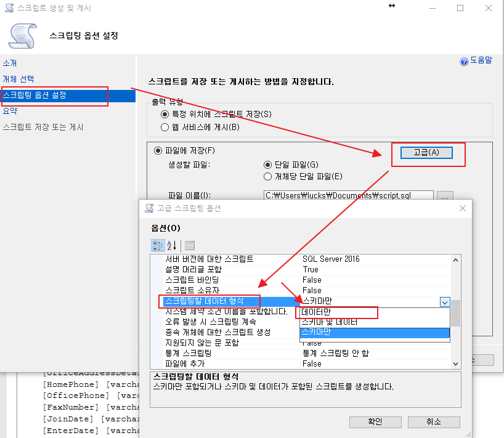Image resolution: width=504 pixels, height=438 pixels.
Task: Close the 고급 스크립팅 옵션 dialog
Action: (463, 208)
